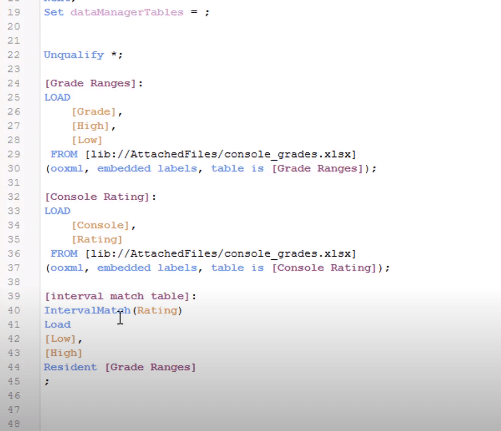501x431 pixels.
Task: Click the [Console Rating] table label on line 32
Action: pyautogui.click(x=97, y=197)
